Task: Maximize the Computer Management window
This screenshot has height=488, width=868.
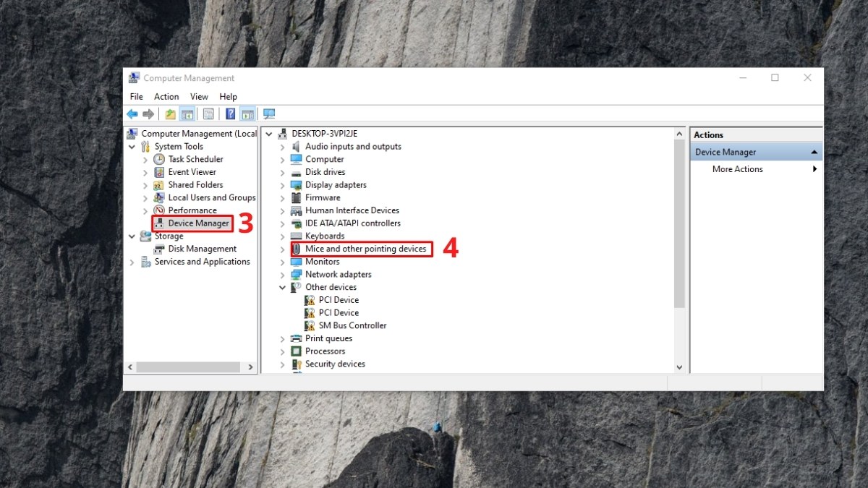Action: [775, 78]
